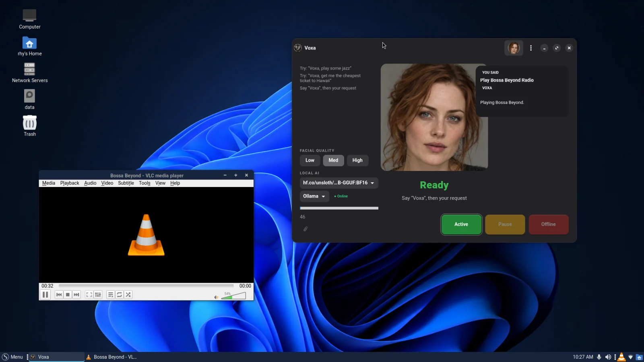Open VLC View menu

160,183
